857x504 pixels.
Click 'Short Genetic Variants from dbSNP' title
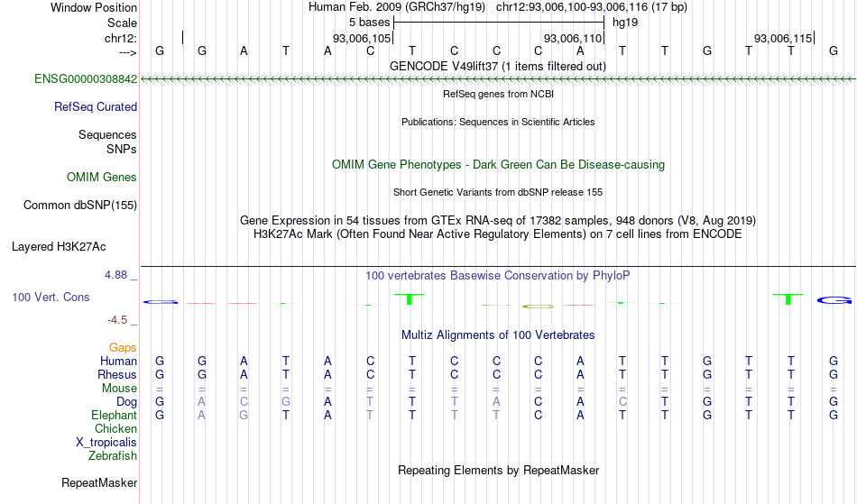click(498, 192)
